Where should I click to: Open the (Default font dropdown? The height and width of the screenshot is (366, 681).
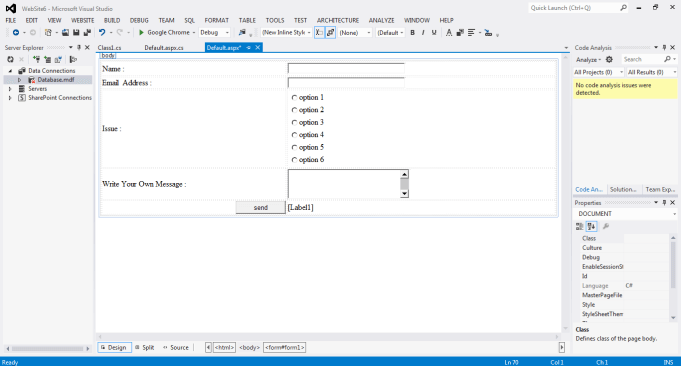(x=390, y=33)
